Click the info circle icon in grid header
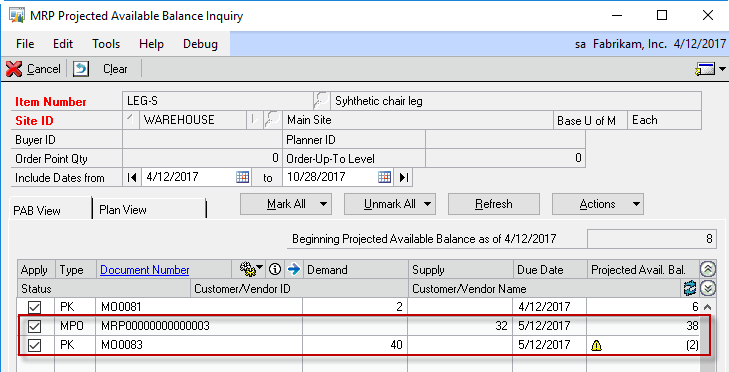This screenshot has width=729, height=372. (x=275, y=269)
